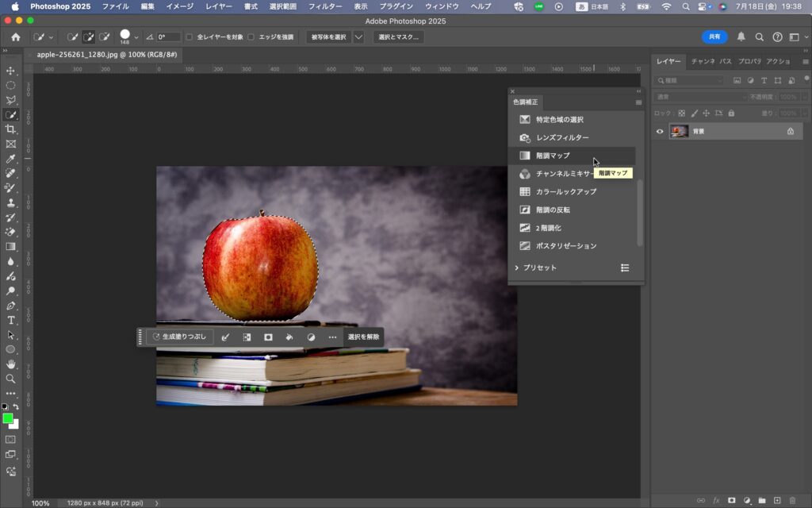Open the brush size picker dropdown
The width and height of the screenshot is (812, 508).
136,37
